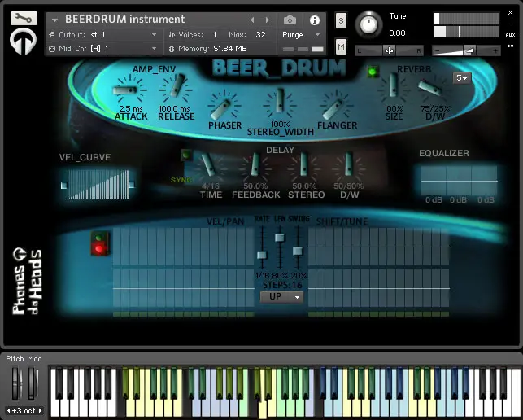Shift keyboard octave down arrow
This screenshot has height=420, width=523.
(9, 411)
